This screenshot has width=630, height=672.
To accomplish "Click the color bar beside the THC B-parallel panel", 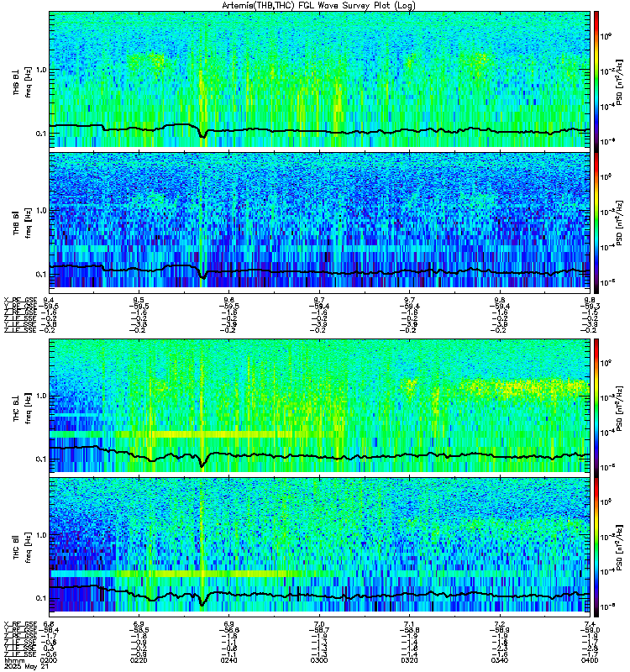I will click(596, 548).
